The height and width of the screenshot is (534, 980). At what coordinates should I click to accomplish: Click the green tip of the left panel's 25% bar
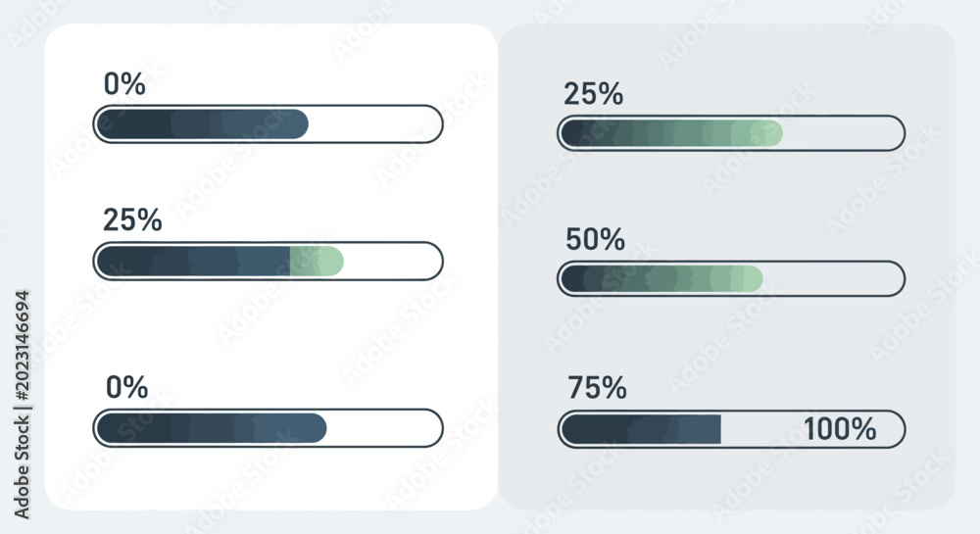(x=317, y=261)
